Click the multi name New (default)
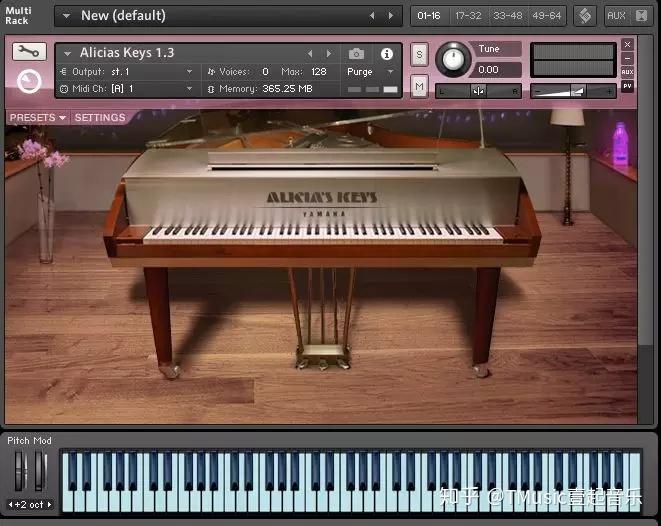Viewport: 661px width, 526px height. [x=123, y=16]
